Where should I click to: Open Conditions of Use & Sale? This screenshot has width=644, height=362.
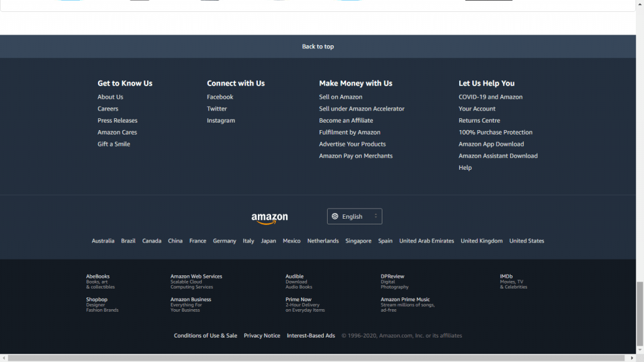(206, 336)
